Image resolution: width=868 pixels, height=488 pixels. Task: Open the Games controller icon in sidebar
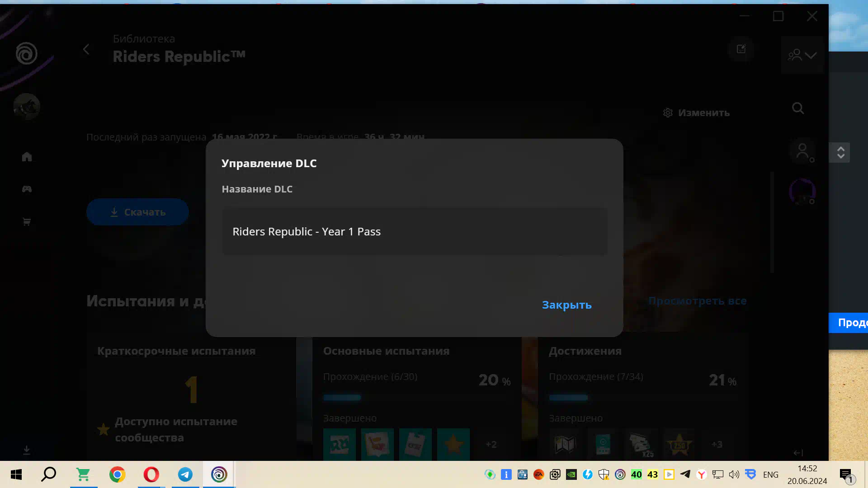coord(27,189)
